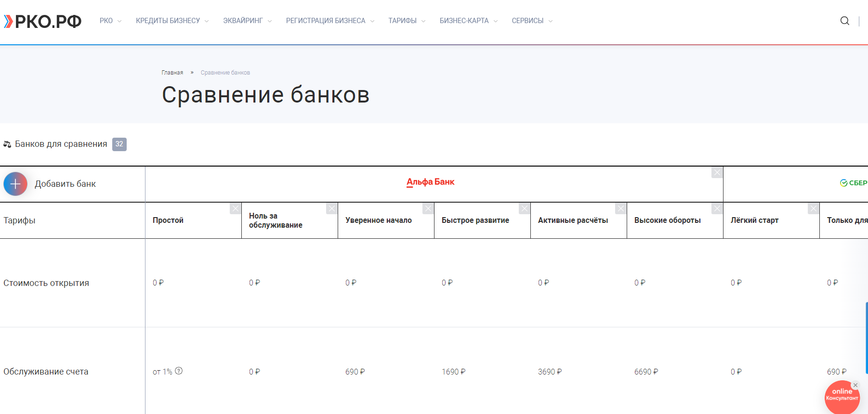Viewport: 868px width, 414px height.
Task: Click the scales icon near Банков для сравнения
Action: coord(7,144)
